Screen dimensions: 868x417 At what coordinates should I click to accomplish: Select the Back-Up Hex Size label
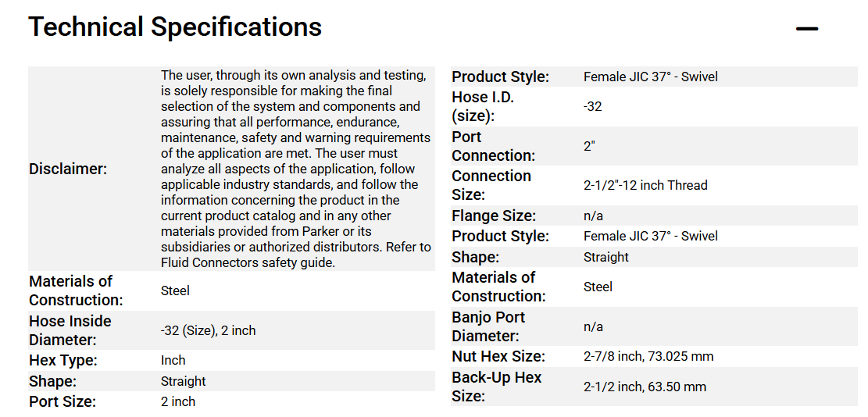[x=497, y=387]
